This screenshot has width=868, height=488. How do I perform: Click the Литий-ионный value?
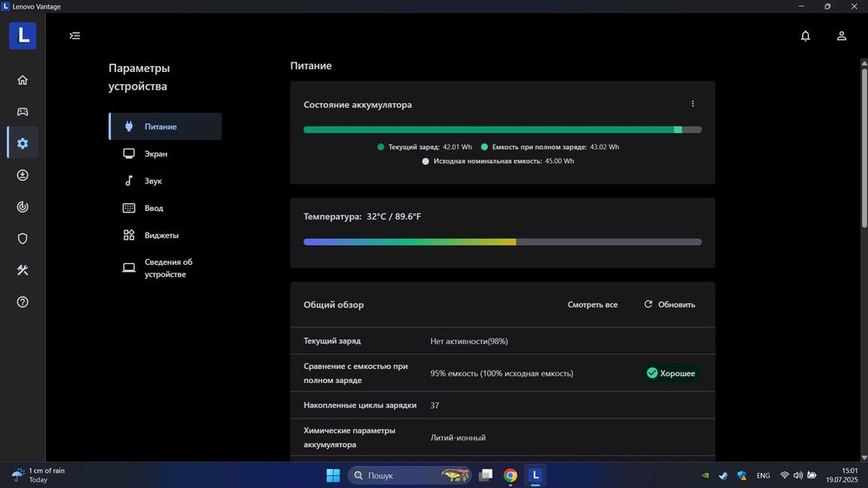457,438
